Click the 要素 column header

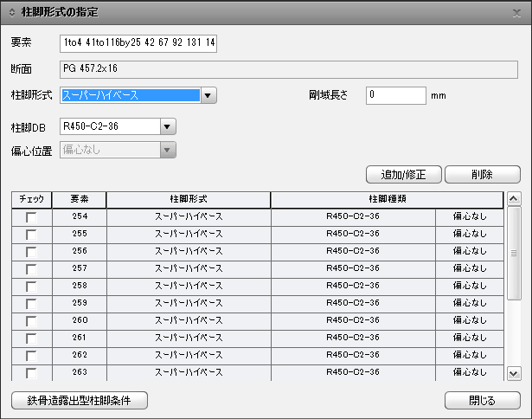[x=79, y=200]
